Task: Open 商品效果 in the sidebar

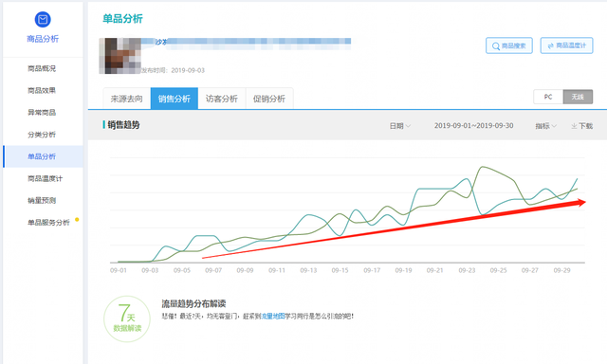Action: point(42,90)
